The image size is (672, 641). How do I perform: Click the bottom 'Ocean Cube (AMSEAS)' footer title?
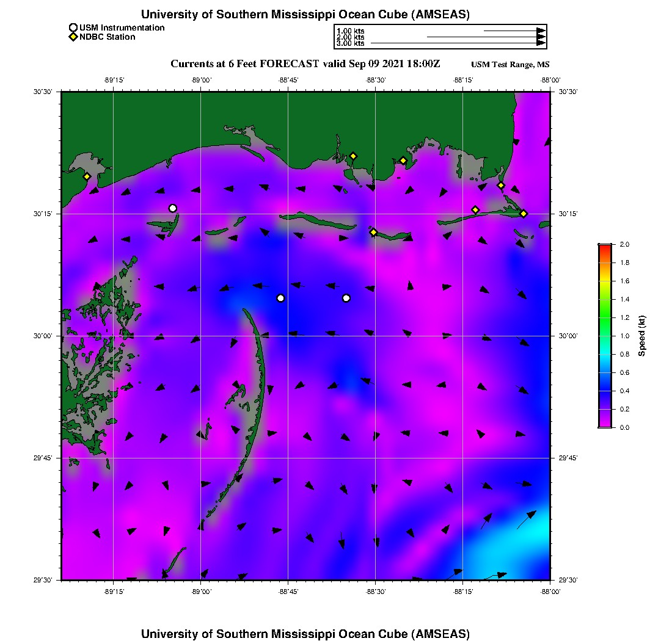[305, 634]
